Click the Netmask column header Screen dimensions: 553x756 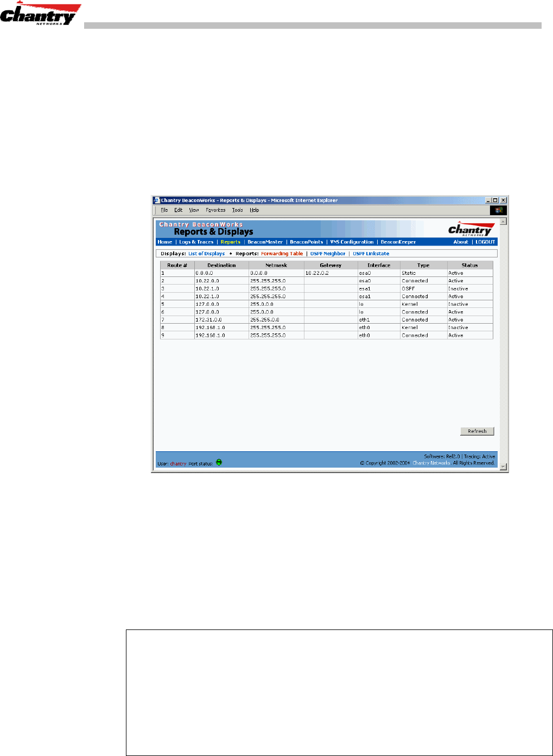point(276,265)
